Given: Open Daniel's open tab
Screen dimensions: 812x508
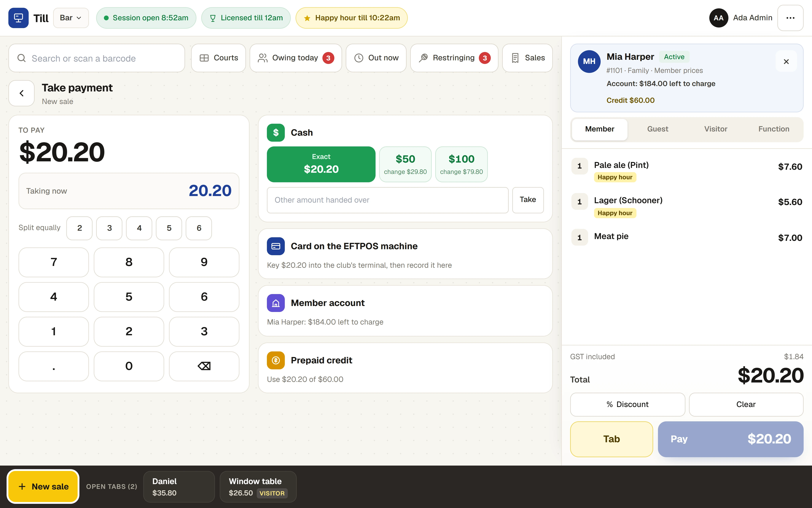Looking at the screenshot, I should (x=179, y=487).
